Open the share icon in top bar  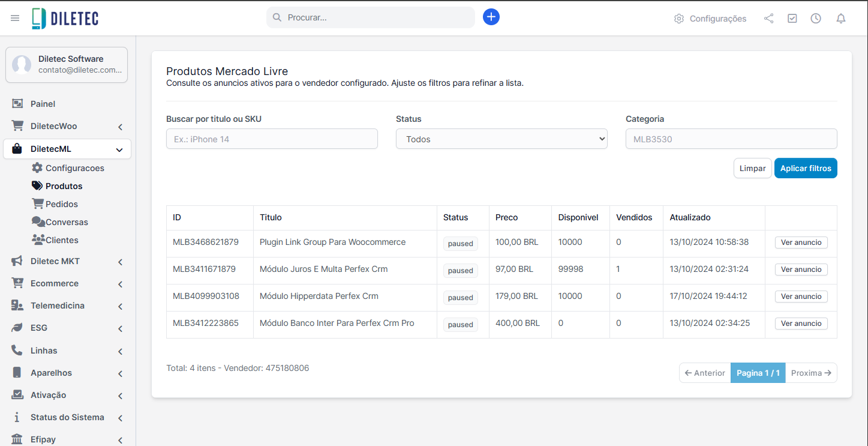tap(768, 19)
